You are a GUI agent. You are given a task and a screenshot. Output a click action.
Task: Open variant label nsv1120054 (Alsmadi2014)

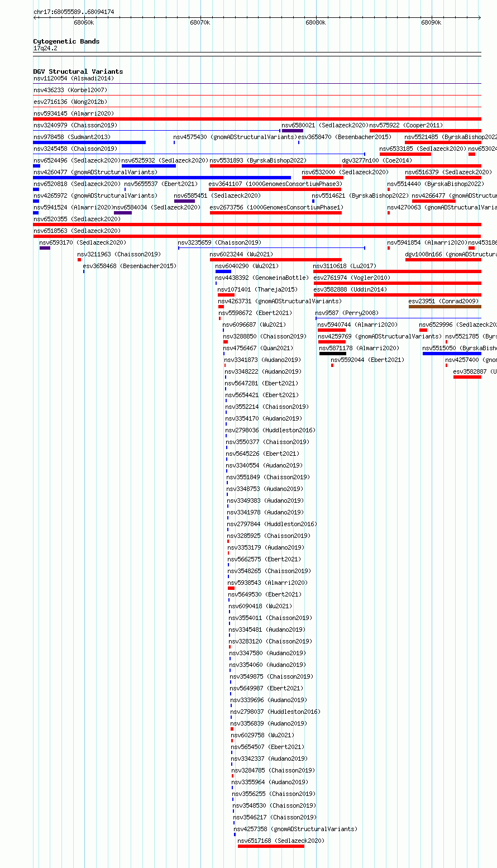[x=74, y=78]
